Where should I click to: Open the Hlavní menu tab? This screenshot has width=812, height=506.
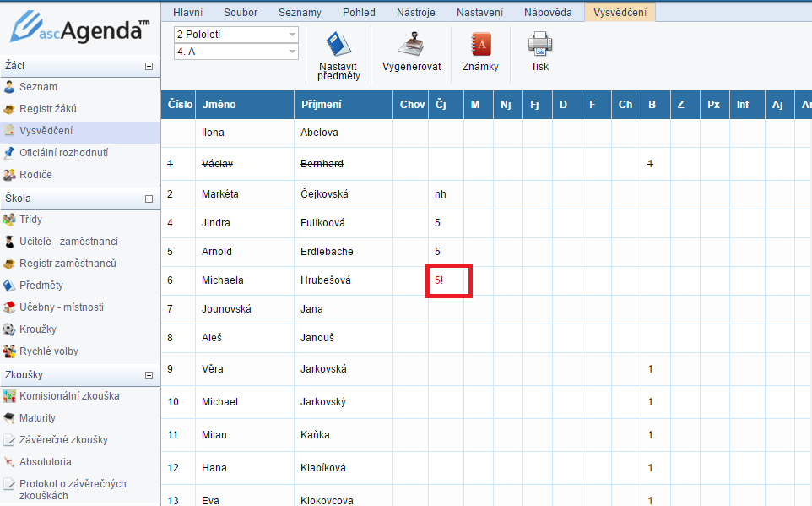tap(188, 13)
